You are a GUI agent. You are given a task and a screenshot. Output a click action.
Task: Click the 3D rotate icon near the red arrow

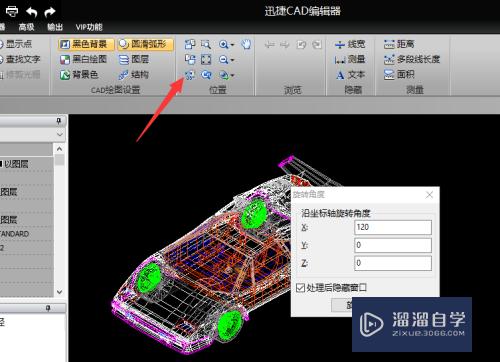pos(190,75)
